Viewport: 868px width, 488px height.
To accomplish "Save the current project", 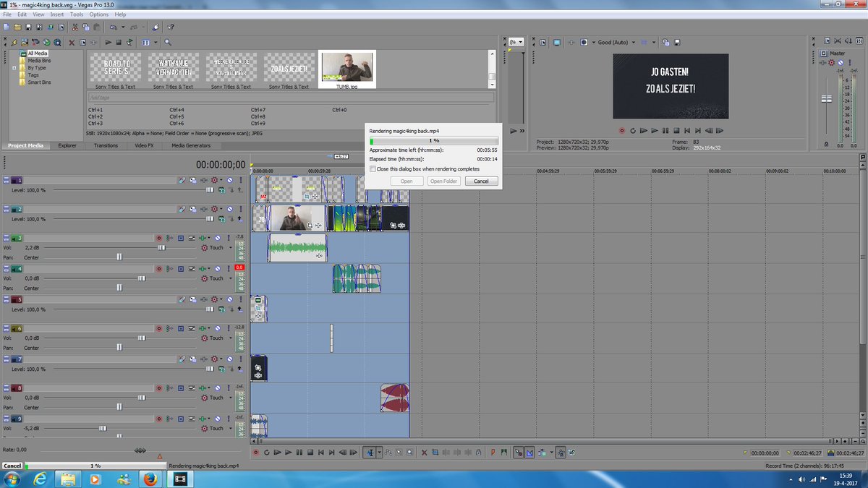I will pyautogui.click(x=30, y=27).
